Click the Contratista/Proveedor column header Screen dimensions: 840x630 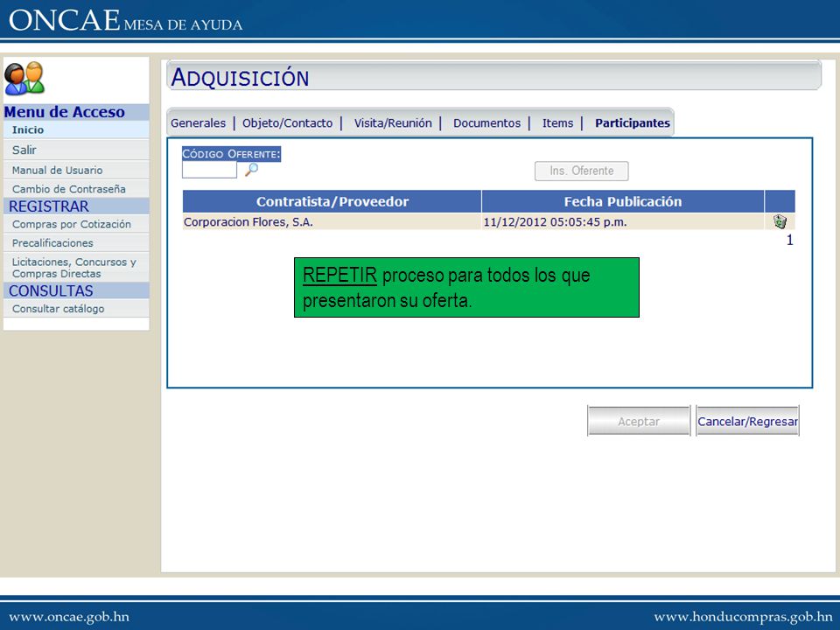point(332,201)
